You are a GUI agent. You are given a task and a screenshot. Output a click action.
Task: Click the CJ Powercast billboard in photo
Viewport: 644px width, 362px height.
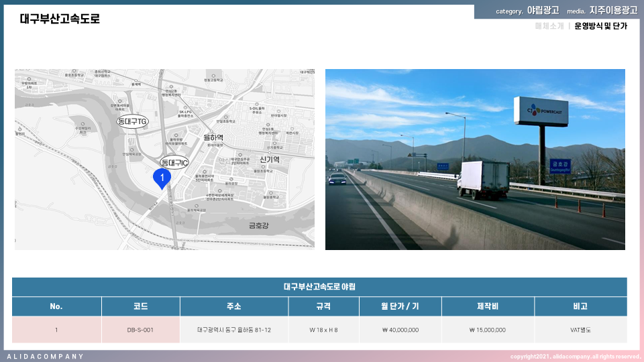(541, 111)
